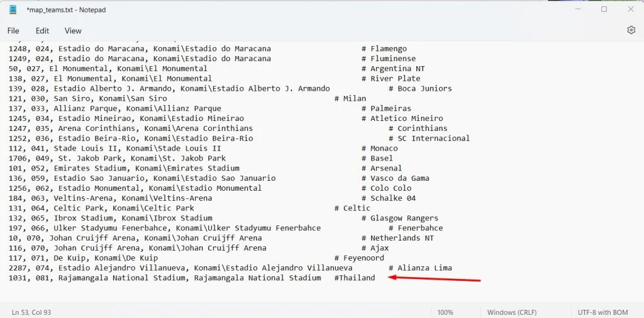The height and width of the screenshot is (318, 644).
Task: Click the UTF-8 with BOM encoding indicator
Action: point(603,312)
